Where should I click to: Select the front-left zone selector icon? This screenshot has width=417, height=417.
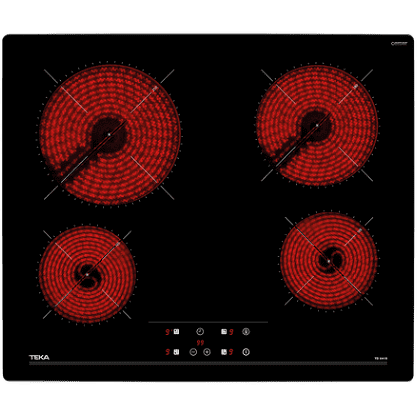point(176,352)
